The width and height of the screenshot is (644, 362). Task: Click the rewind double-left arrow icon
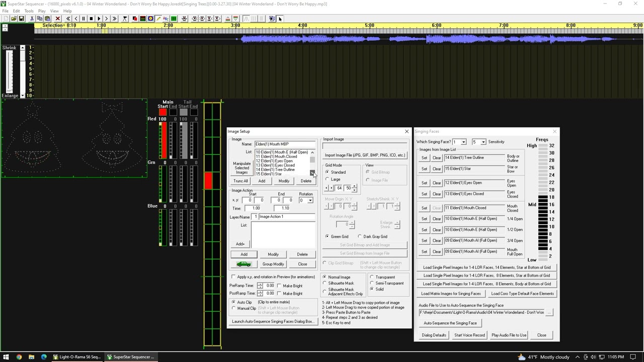68,19
